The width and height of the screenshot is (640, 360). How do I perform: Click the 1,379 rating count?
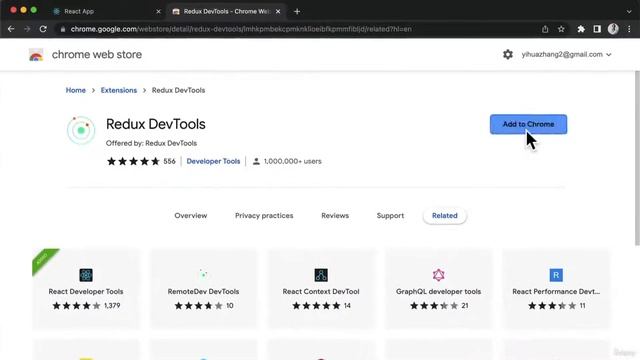(x=112, y=305)
